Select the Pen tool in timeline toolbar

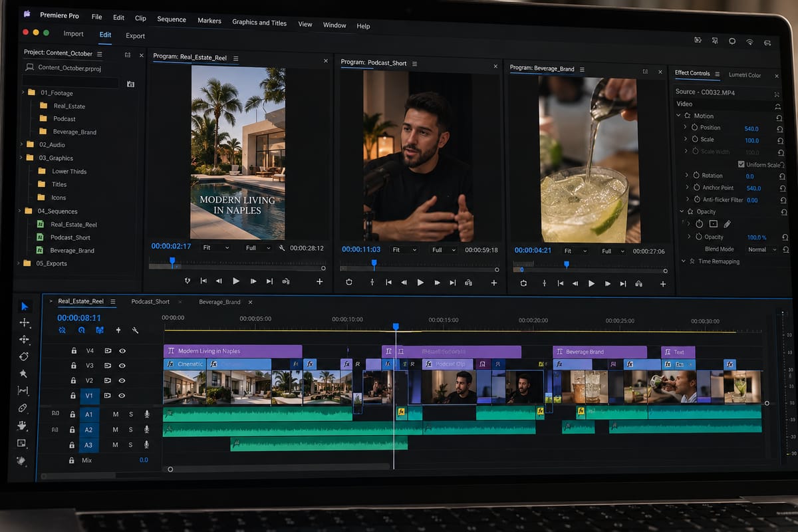pyautogui.click(x=23, y=408)
